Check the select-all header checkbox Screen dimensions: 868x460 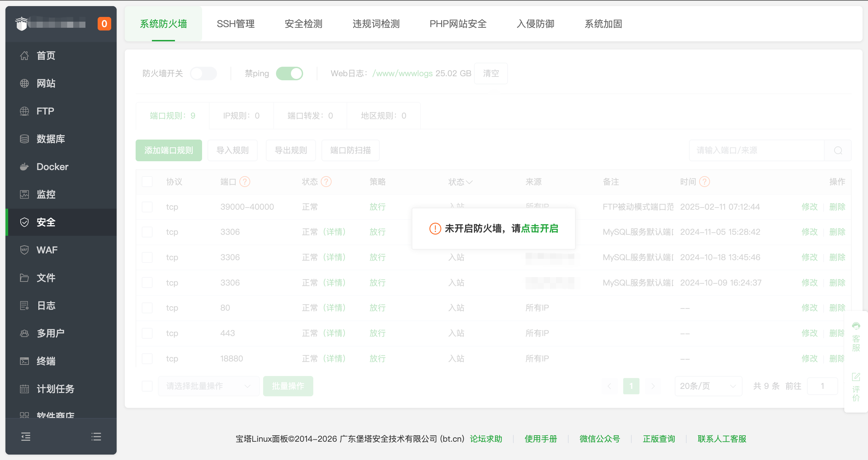coord(147,182)
